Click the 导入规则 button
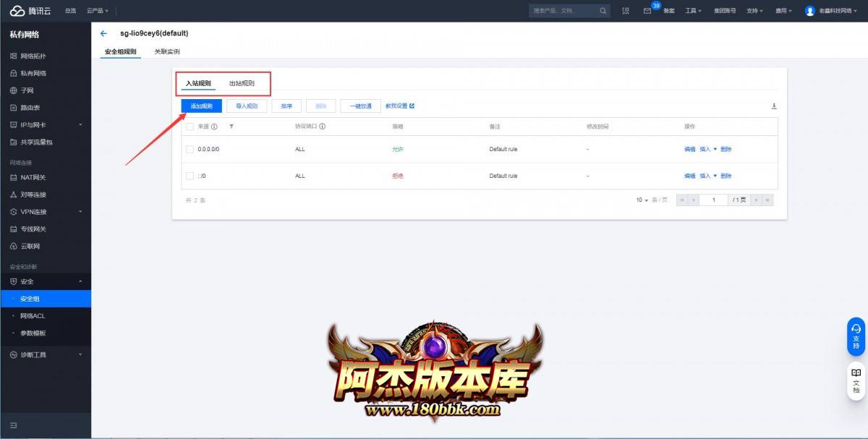 pyautogui.click(x=247, y=106)
